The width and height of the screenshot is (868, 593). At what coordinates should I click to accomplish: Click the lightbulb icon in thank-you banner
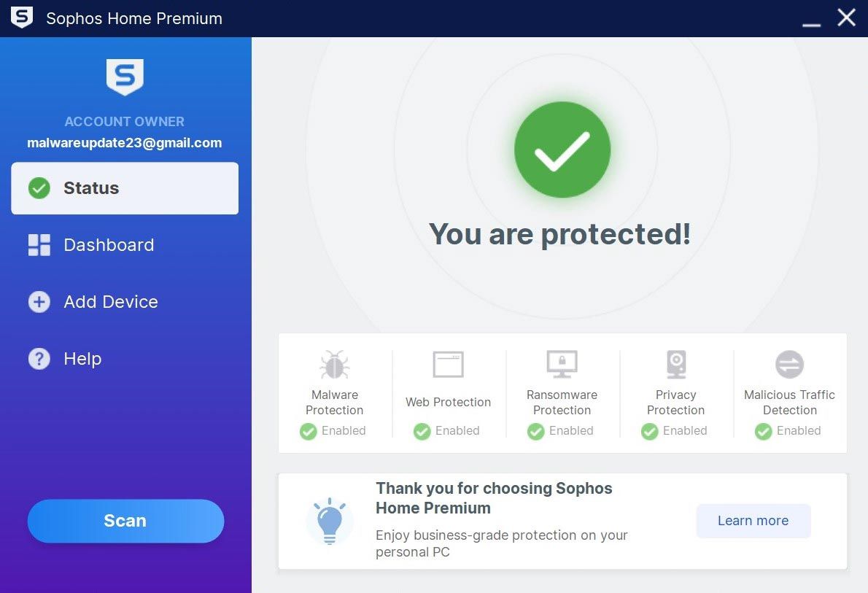point(331,521)
